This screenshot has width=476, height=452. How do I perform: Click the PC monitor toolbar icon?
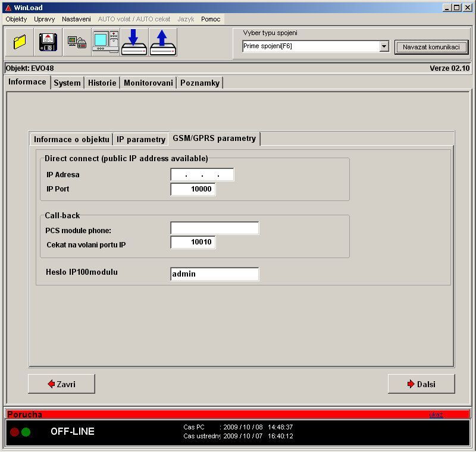[105, 42]
